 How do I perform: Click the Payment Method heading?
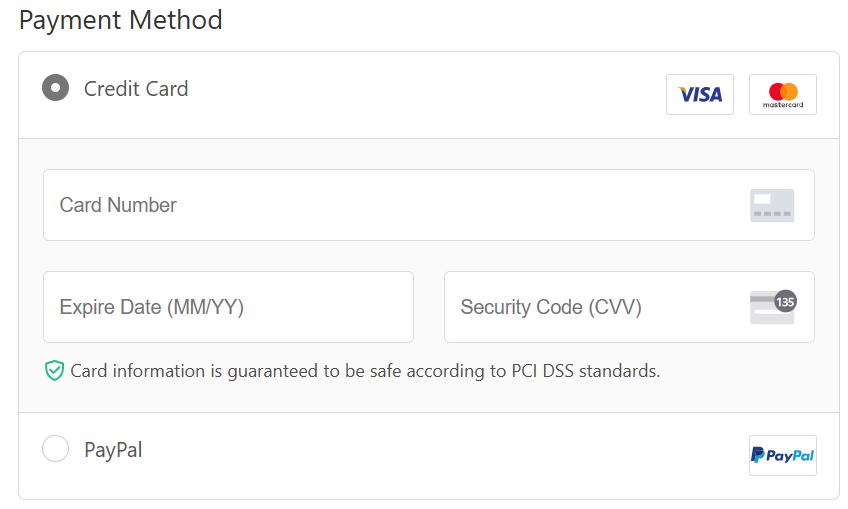pyautogui.click(x=121, y=20)
